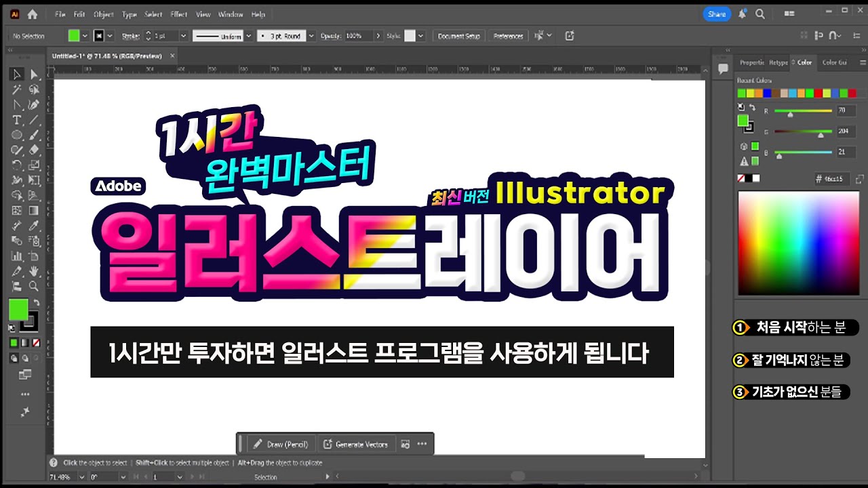868x488 pixels.
Task: Click the Share button
Action: tap(717, 14)
